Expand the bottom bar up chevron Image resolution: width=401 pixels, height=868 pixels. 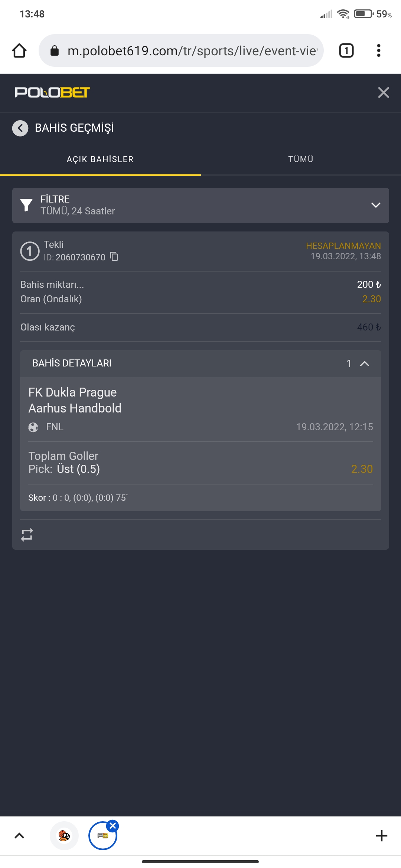(x=19, y=836)
